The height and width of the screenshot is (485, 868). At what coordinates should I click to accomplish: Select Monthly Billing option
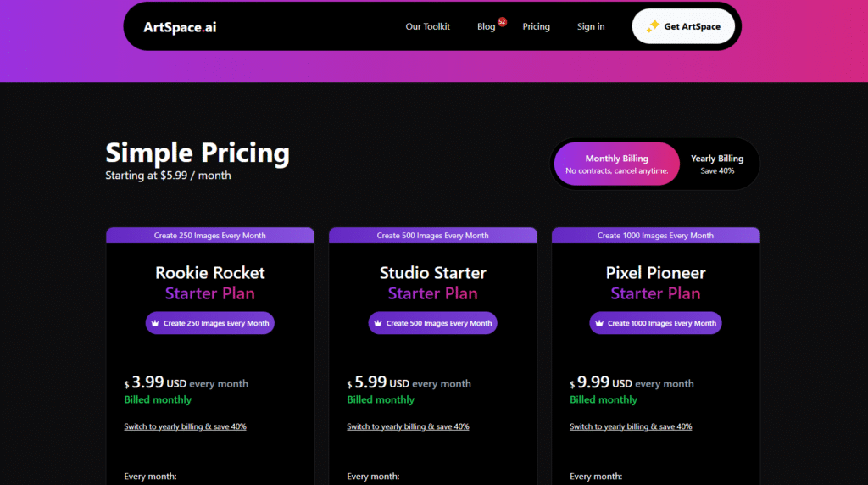click(617, 164)
